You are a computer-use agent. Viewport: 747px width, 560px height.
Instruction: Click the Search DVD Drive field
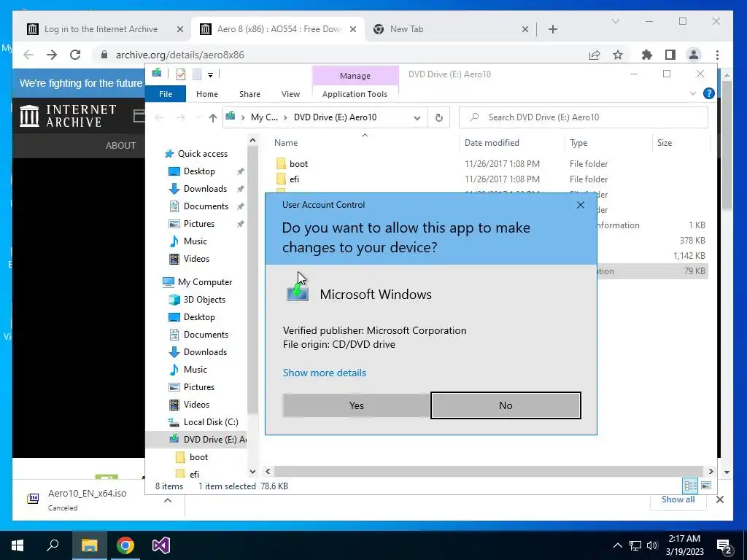[583, 117]
